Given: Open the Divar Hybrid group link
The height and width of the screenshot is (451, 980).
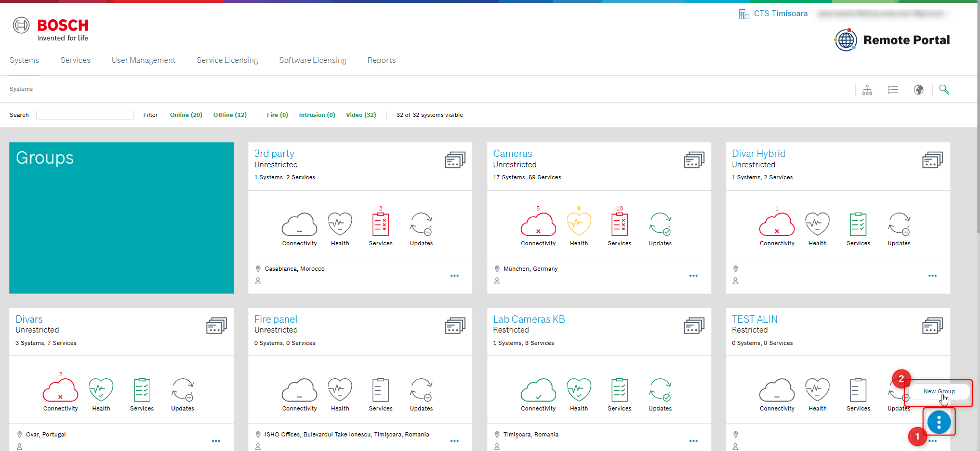Looking at the screenshot, I should coord(758,154).
